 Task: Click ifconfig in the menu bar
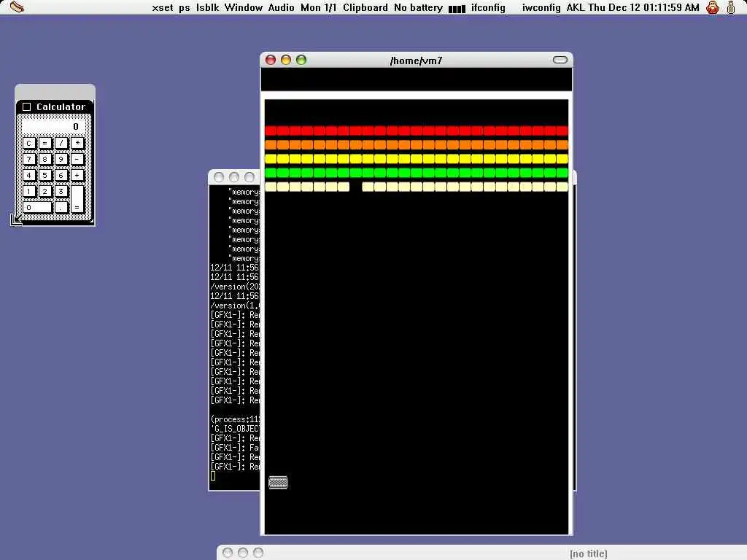pyautogui.click(x=488, y=7)
